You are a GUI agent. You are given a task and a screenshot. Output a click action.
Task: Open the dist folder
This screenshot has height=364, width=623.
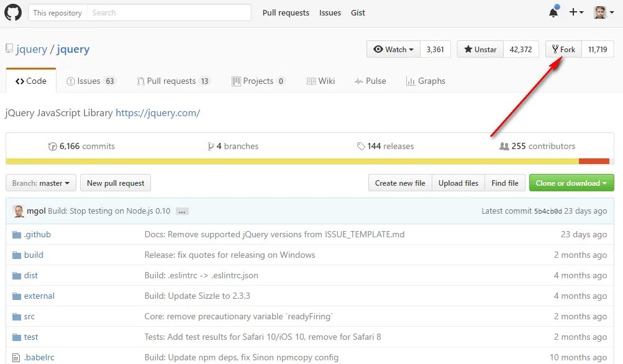[30, 275]
